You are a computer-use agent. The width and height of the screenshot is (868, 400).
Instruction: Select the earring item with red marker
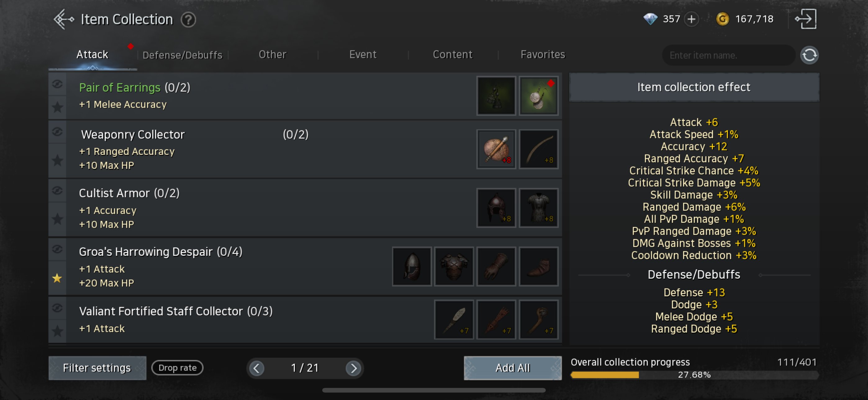click(x=538, y=96)
